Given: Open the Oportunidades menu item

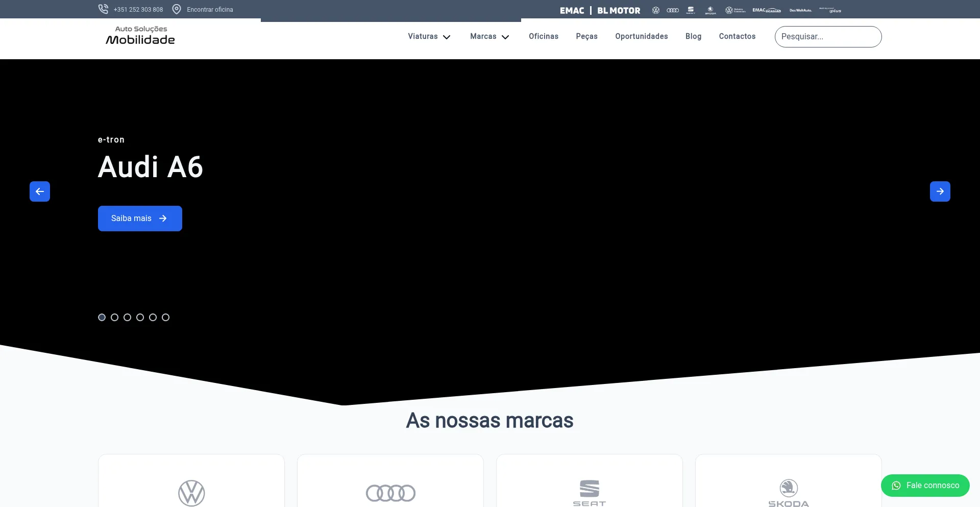Looking at the screenshot, I should pyautogui.click(x=641, y=36).
